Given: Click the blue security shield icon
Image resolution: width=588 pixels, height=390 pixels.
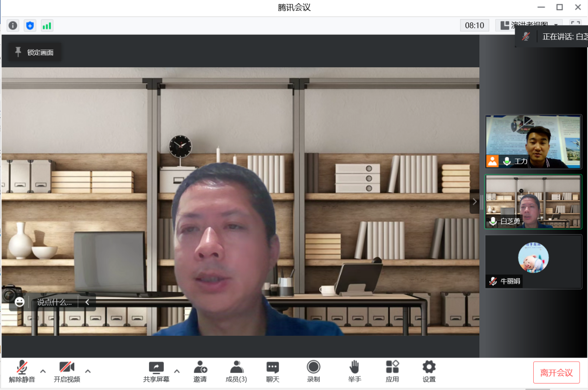Looking at the screenshot, I should pyautogui.click(x=30, y=26).
